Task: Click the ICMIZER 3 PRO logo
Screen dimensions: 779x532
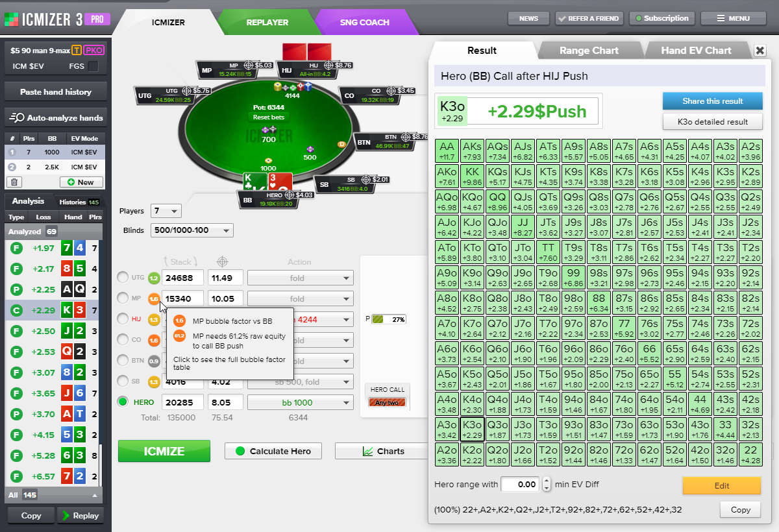Action: pyautogui.click(x=56, y=19)
